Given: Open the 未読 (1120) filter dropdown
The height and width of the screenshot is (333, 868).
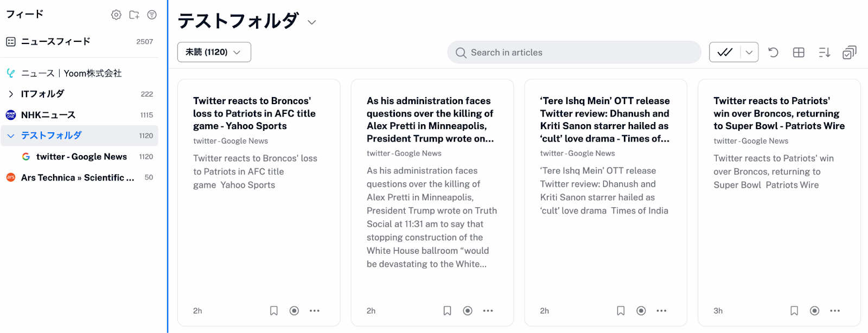Looking at the screenshot, I should coord(214,52).
